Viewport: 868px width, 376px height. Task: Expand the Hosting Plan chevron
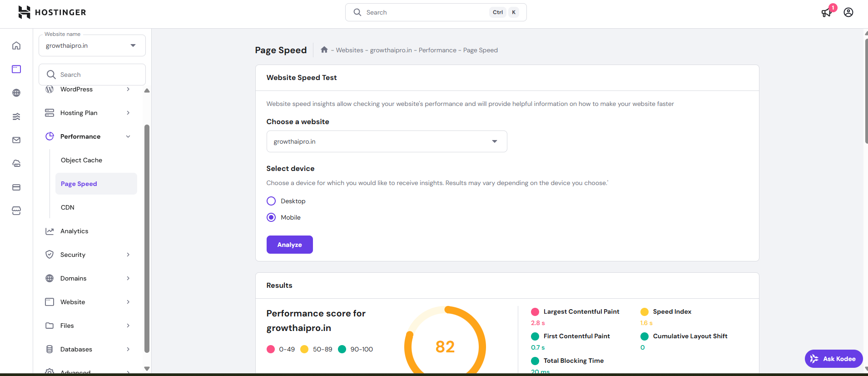pyautogui.click(x=128, y=113)
